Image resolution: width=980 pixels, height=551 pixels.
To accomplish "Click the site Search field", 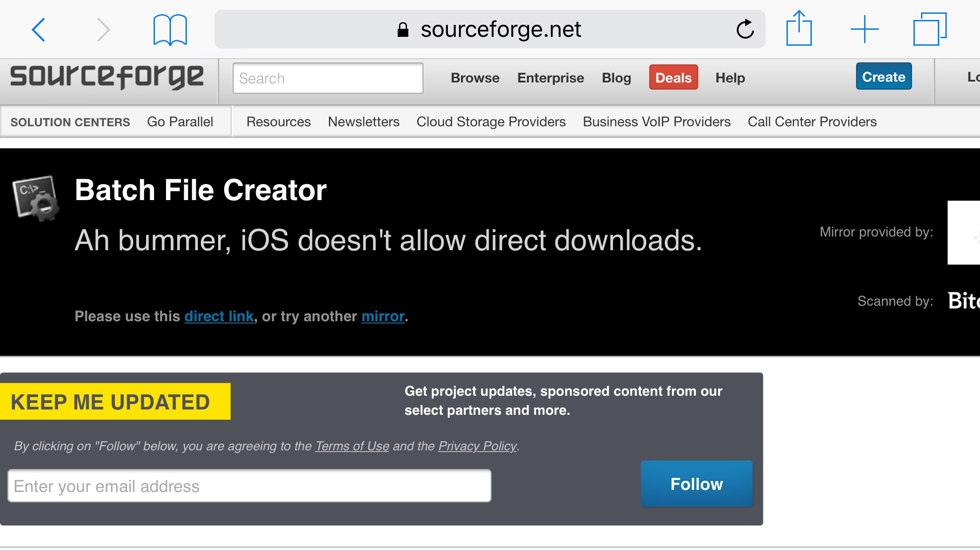I will 328,78.
